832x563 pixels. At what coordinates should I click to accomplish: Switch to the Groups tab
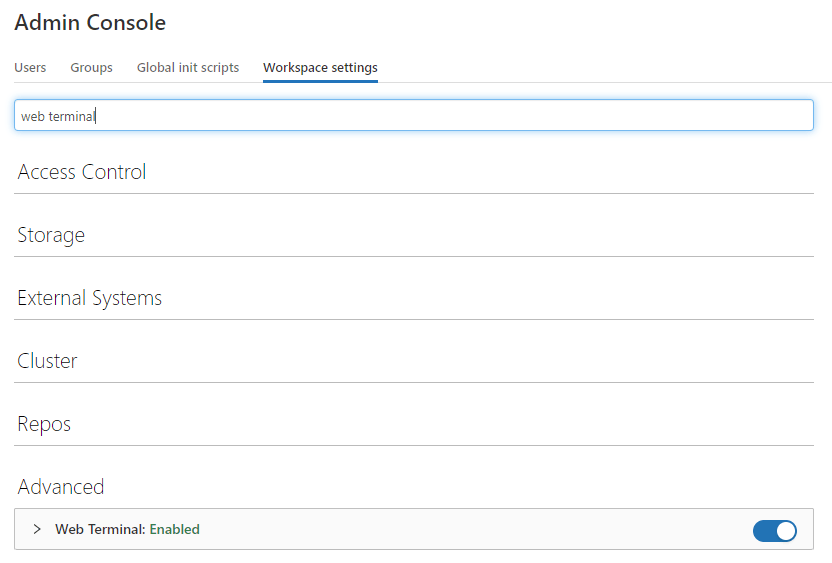click(91, 67)
